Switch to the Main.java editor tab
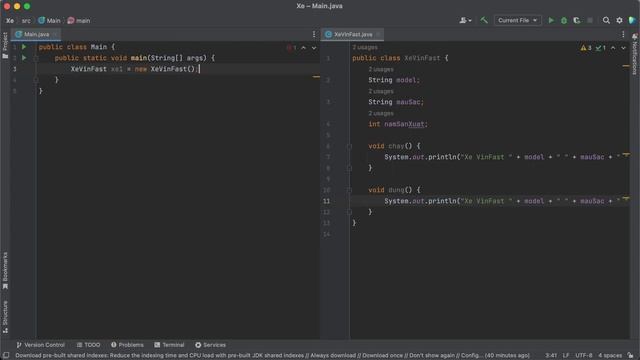 point(36,34)
